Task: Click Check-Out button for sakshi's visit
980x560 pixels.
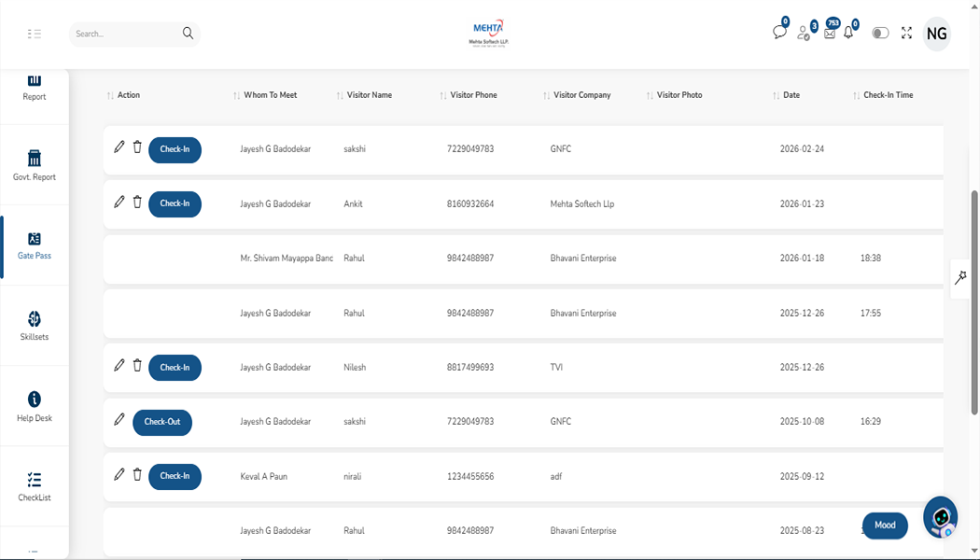Action: pos(162,422)
